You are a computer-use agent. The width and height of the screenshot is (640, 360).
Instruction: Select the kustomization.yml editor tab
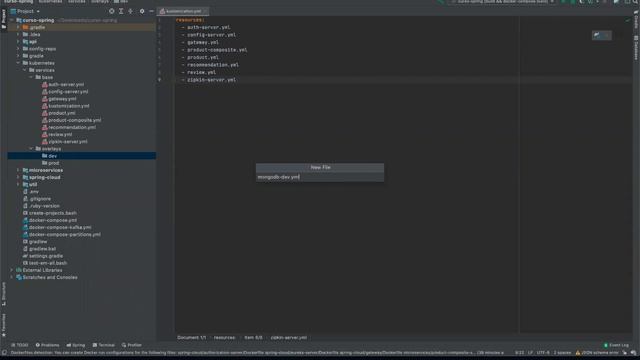point(183,11)
